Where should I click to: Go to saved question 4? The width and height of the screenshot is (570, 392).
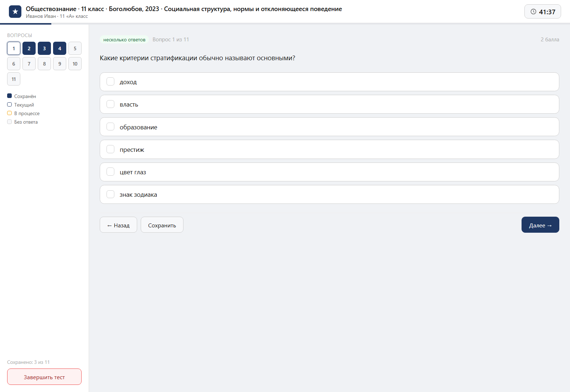click(59, 48)
